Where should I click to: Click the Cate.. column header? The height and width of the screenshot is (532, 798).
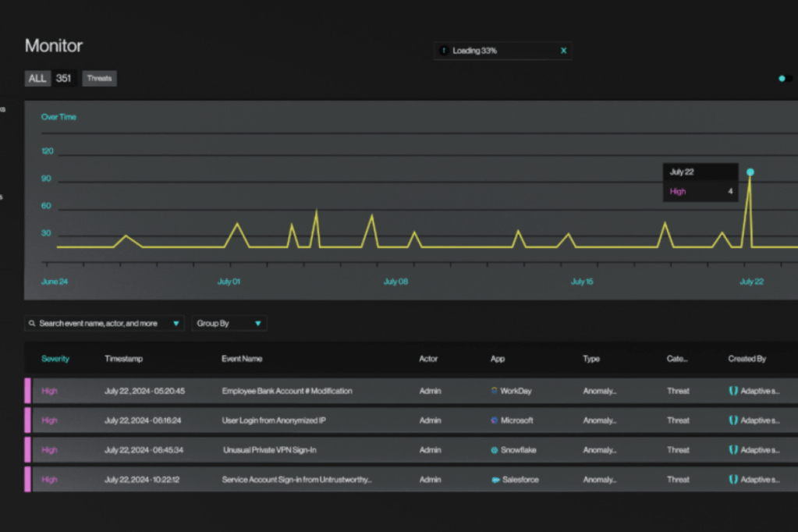pyautogui.click(x=677, y=359)
